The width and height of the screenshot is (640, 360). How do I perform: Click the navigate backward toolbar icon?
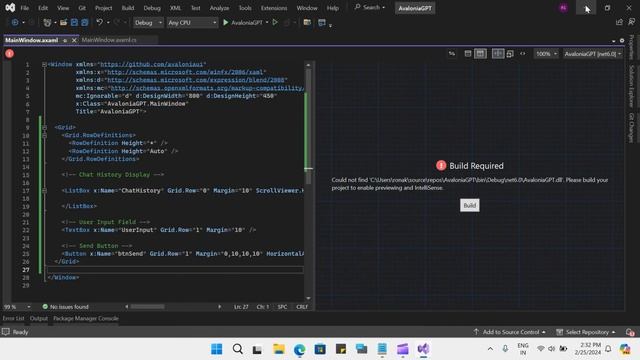pos(15,22)
